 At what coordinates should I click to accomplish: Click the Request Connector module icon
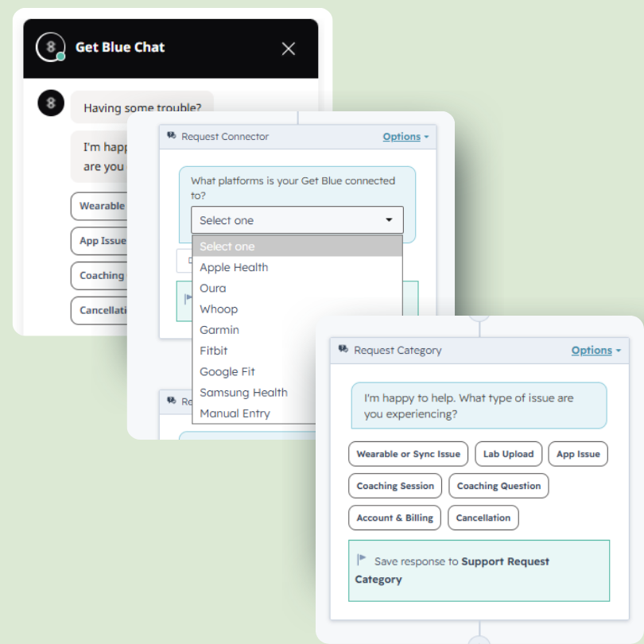(x=171, y=135)
